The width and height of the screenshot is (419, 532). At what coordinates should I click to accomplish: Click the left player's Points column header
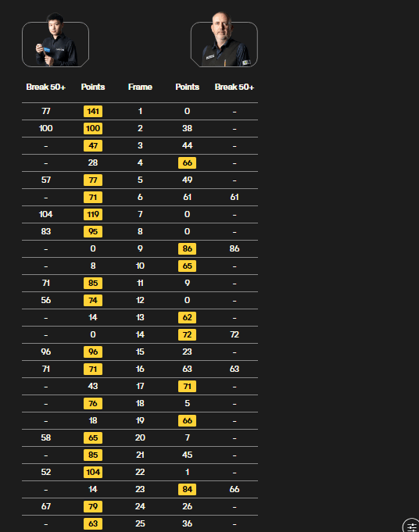(93, 87)
